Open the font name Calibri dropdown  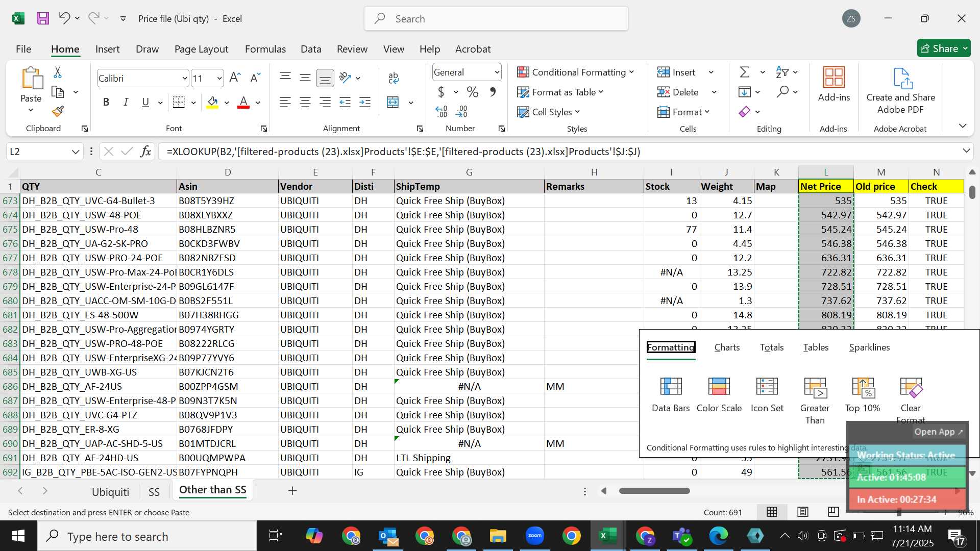tap(184, 78)
